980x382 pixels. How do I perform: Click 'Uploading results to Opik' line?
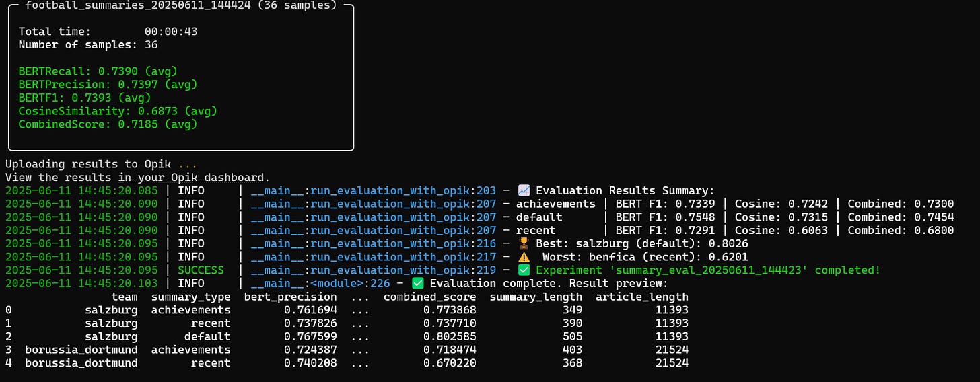(x=102, y=164)
